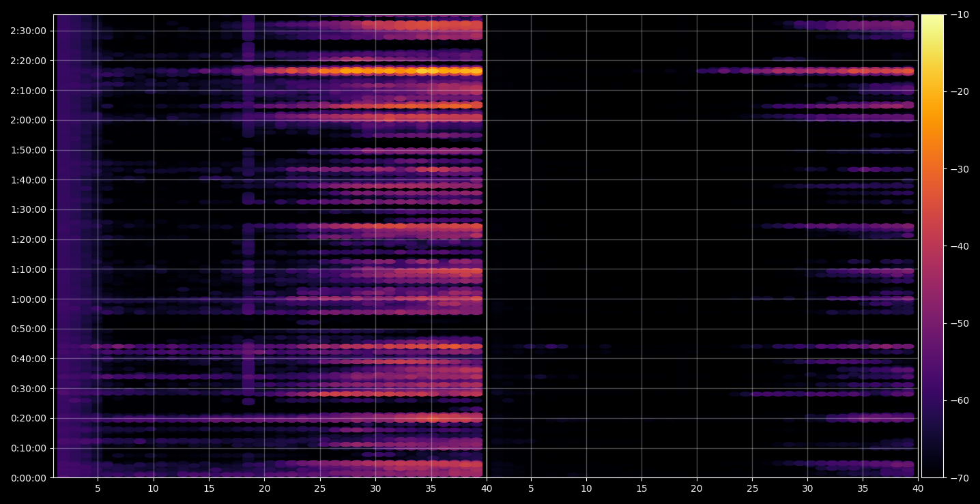Click the 1:10:00 y-axis tick label
The width and height of the screenshot is (980, 504).
click(29, 269)
